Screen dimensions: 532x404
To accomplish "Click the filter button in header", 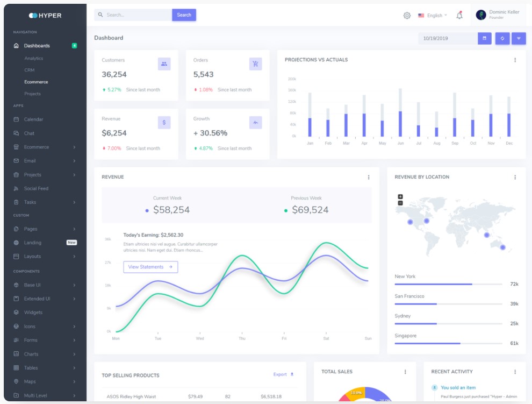I will point(519,38).
